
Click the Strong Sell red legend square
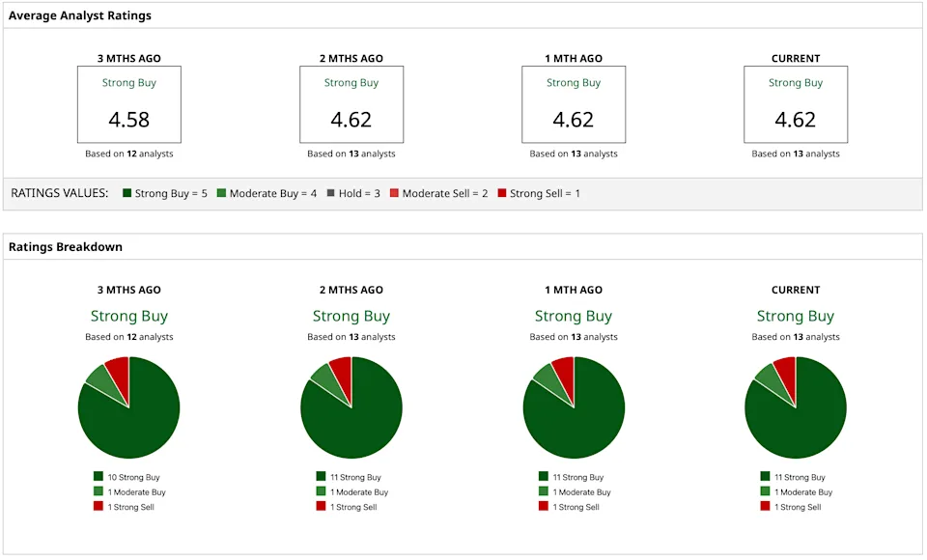tap(502, 193)
